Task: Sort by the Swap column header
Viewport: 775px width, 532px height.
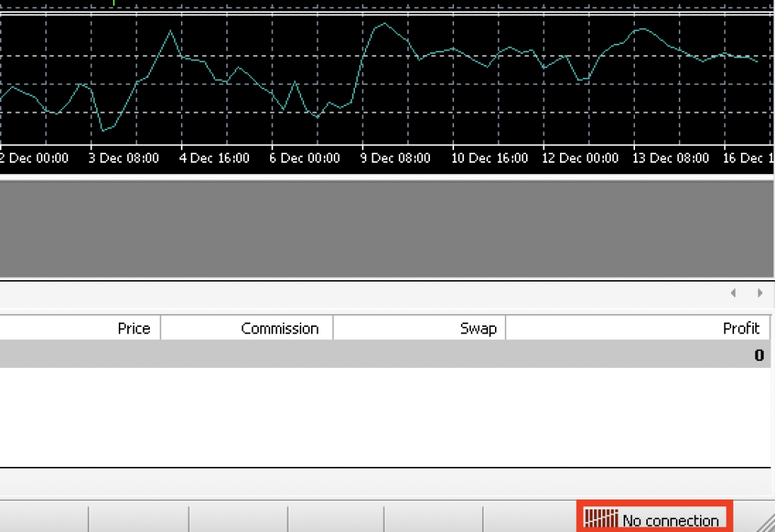Action: (x=419, y=328)
